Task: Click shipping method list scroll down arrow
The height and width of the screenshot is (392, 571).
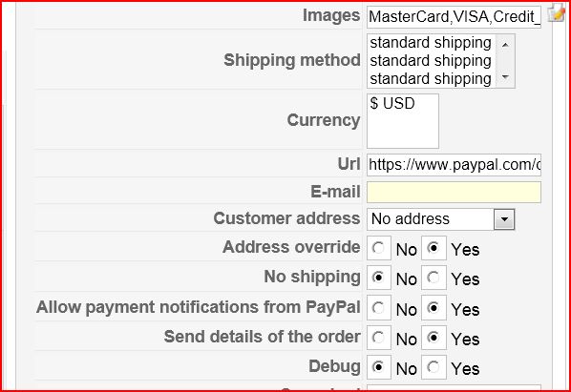Action: [x=505, y=76]
